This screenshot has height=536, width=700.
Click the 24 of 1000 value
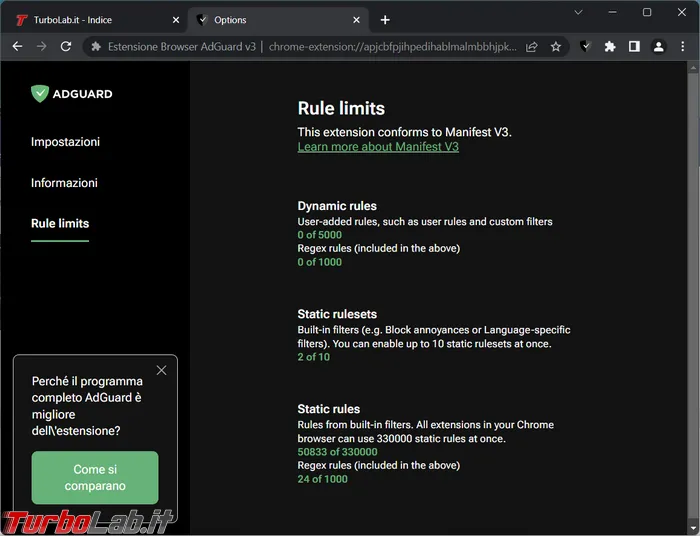click(x=322, y=479)
